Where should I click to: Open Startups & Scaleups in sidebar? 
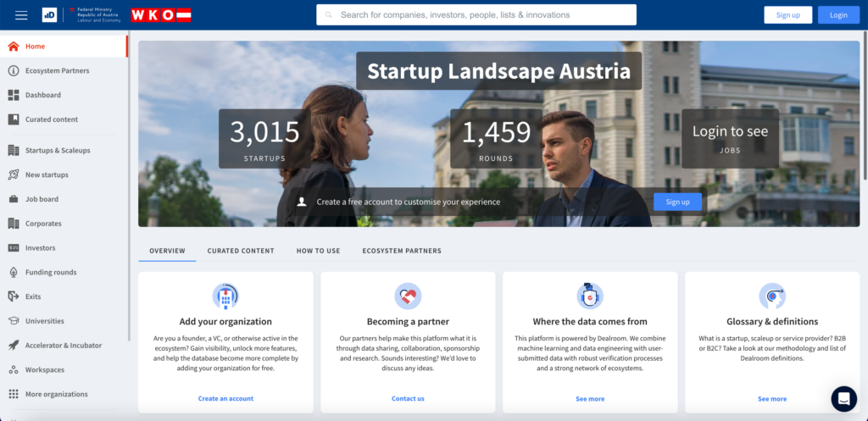(58, 151)
